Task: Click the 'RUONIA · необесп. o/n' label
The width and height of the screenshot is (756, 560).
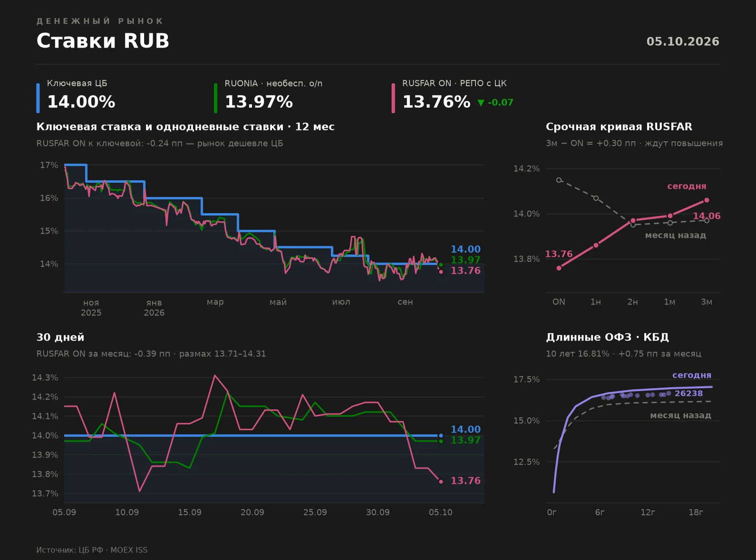Action: click(273, 83)
